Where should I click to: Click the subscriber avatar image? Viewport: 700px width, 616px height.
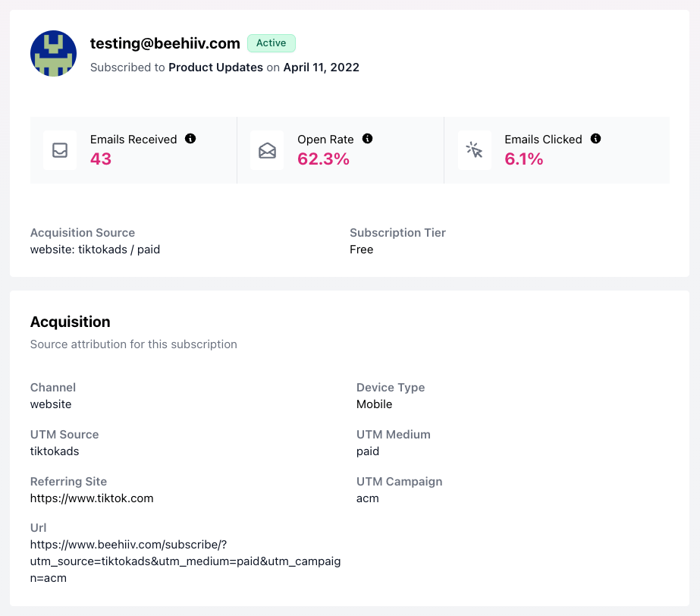(53, 53)
